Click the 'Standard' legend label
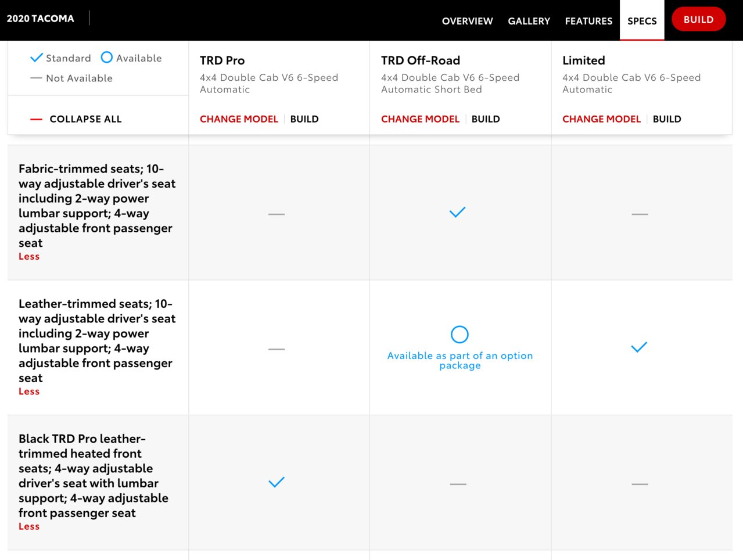743x560 pixels. click(x=69, y=58)
